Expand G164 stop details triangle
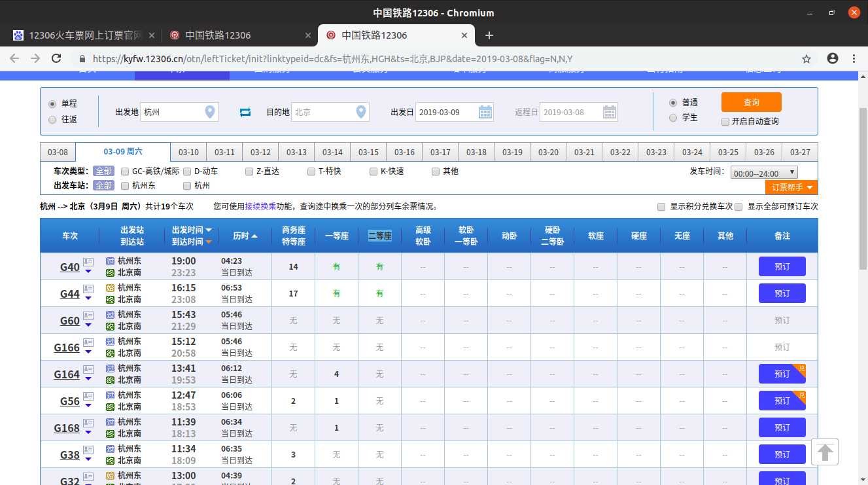This screenshot has width=868, height=485. 88,380
